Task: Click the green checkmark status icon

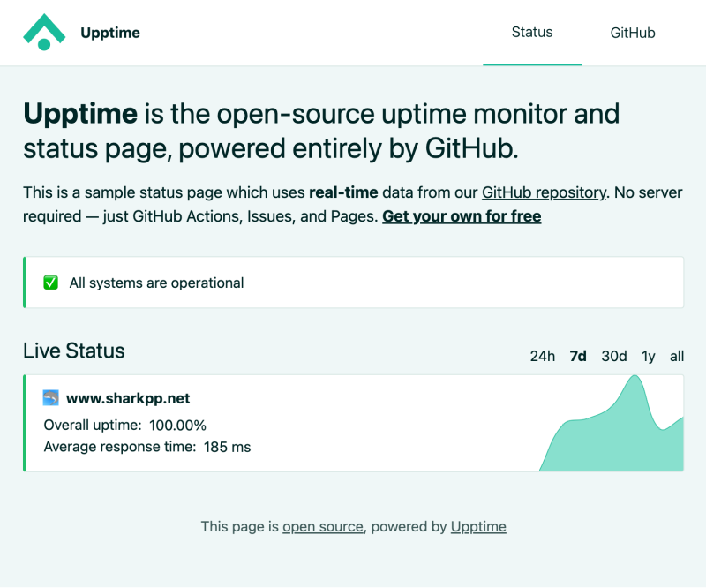Action: tap(50, 283)
